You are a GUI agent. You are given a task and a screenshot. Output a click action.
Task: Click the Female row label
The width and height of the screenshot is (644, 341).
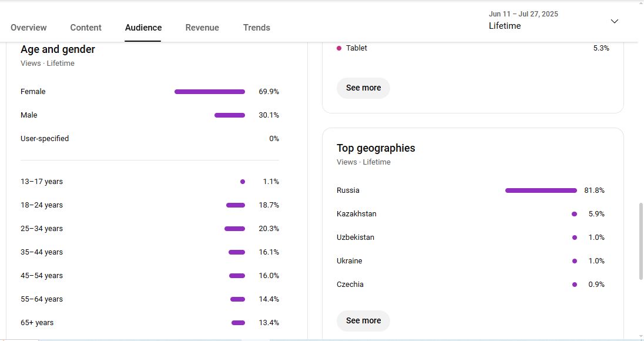pyautogui.click(x=33, y=92)
